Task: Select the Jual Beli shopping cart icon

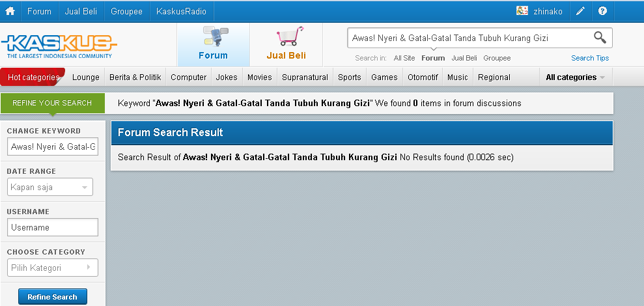Action: click(290, 36)
